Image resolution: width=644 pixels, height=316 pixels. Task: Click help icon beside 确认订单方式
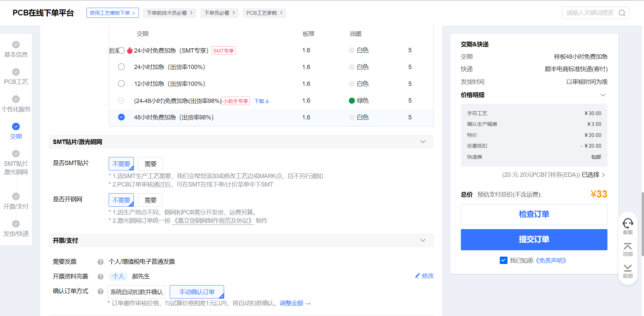[100, 291]
